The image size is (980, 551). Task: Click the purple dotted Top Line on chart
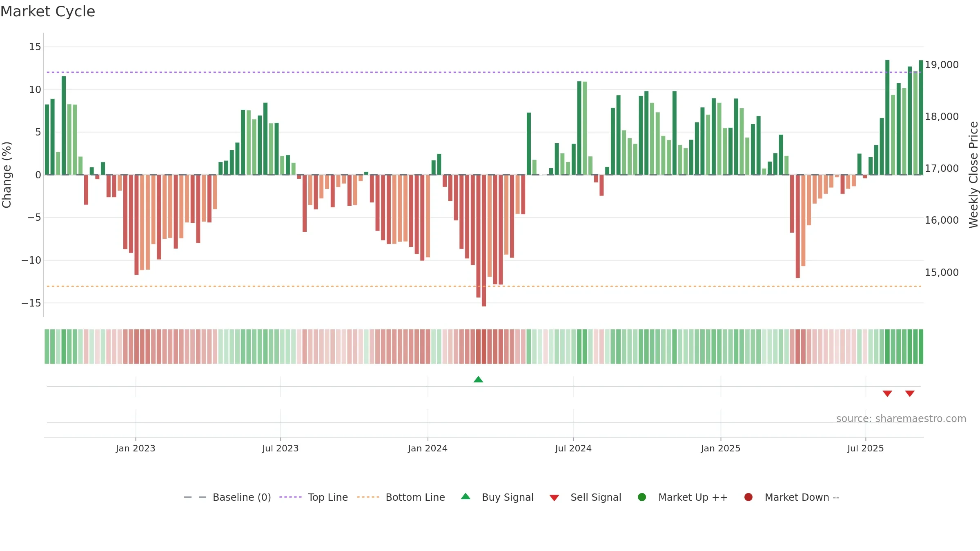484,72
